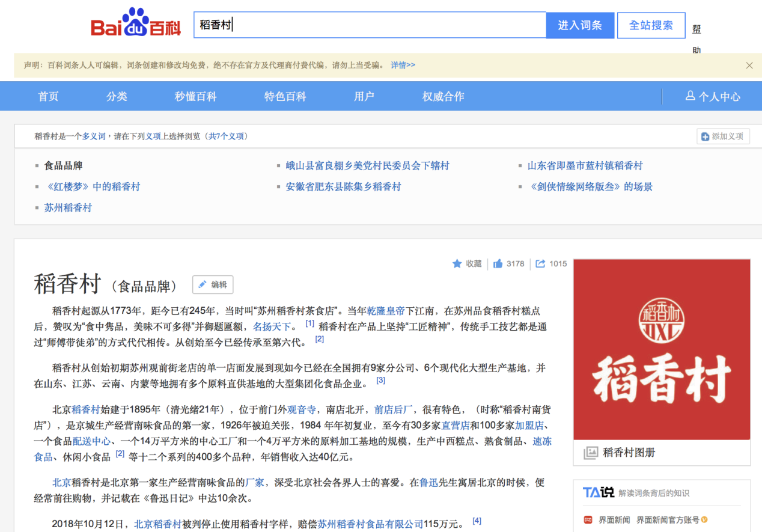The width and height of the screenshot is (762, 532).
Task: Click the 多义词 link
Action: [94, 136]
